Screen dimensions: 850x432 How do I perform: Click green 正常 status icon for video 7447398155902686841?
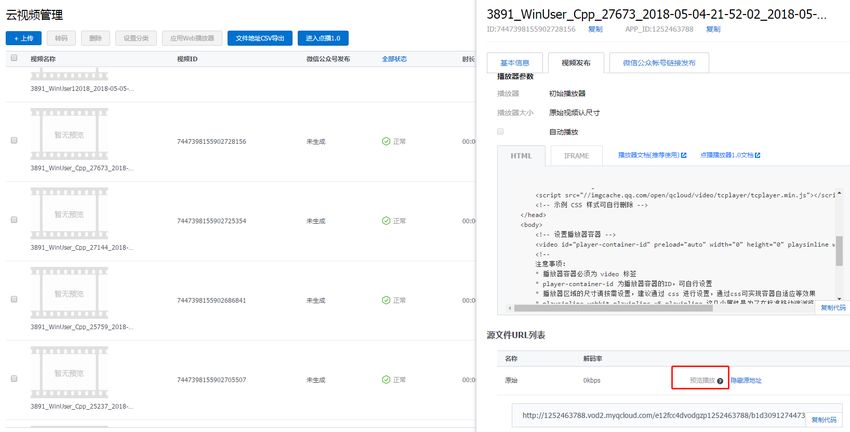386,300
